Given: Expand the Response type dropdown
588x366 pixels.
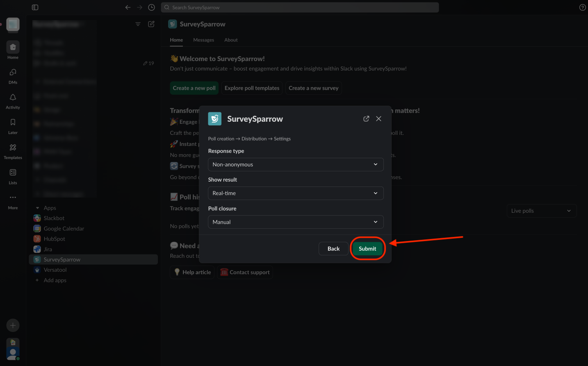Looking at the screenshot, I should click(296, 164).
